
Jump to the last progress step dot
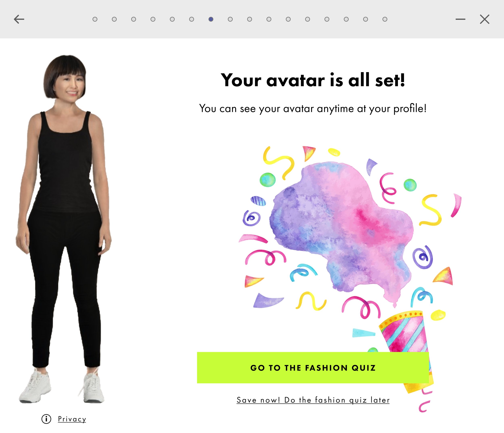[385, 19]
